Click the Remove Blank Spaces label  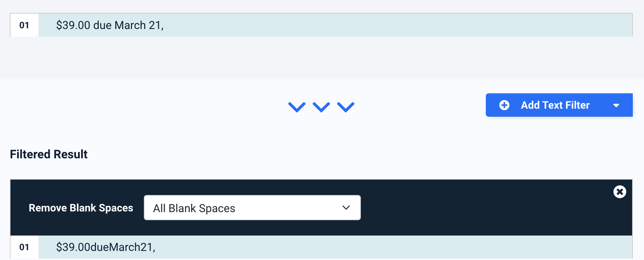80,208
